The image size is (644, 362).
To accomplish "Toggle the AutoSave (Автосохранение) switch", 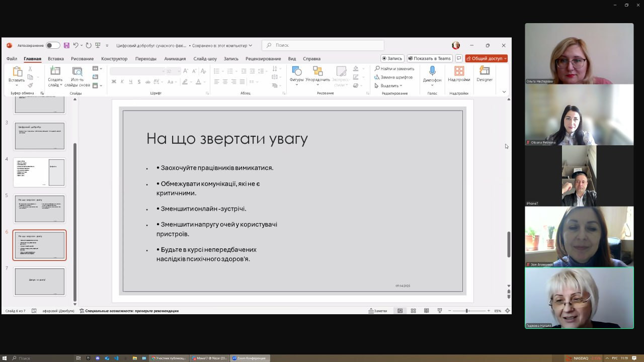I will point(53,45).
